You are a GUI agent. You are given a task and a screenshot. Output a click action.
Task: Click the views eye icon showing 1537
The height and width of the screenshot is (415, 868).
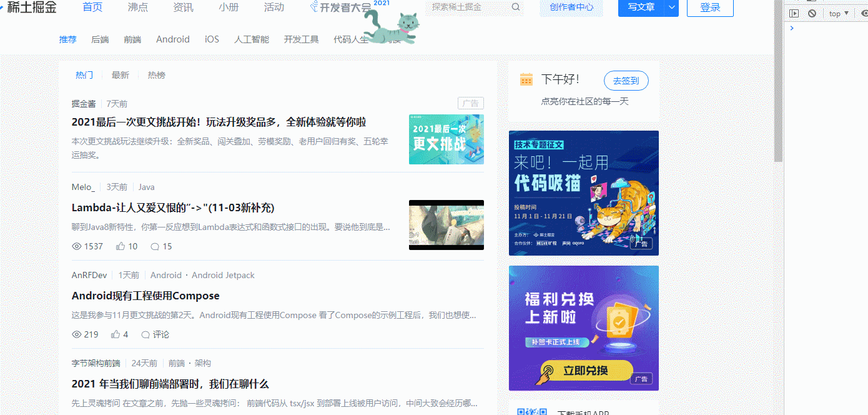tap(77, 246)
